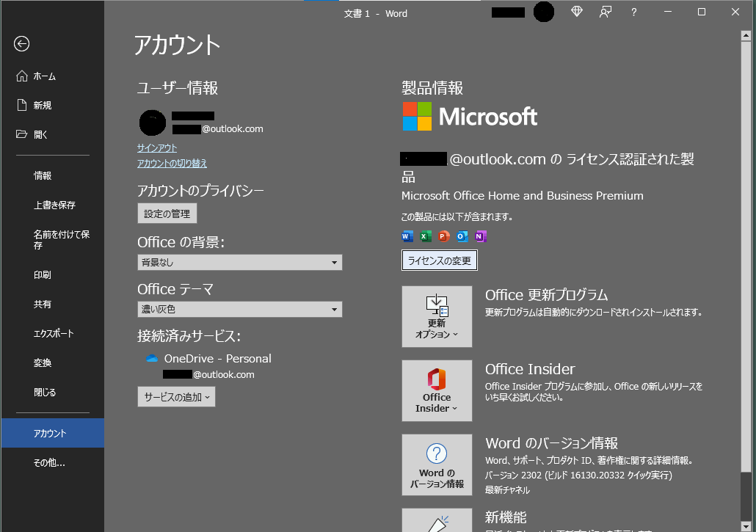Image resolution: width=756 pixels, height=532 pixels.
Task: Select アカウント in the sidebar
Action: tap(52, 433)
